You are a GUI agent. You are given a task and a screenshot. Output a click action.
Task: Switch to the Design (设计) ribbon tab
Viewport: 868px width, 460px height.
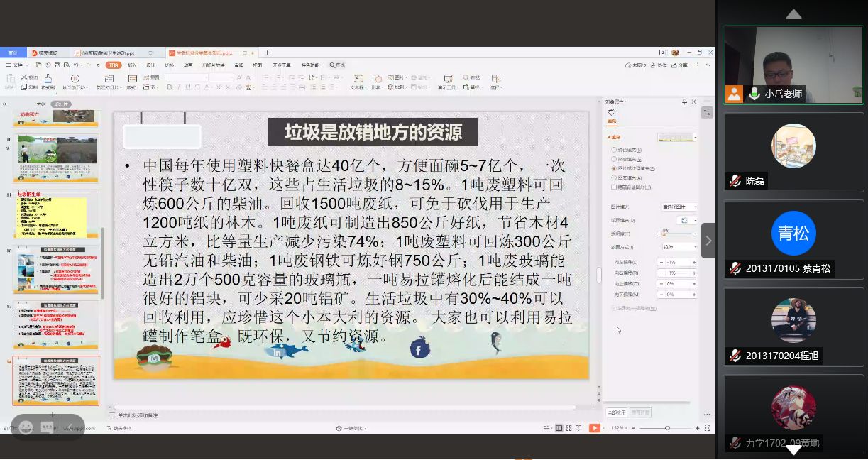point(151,65)
